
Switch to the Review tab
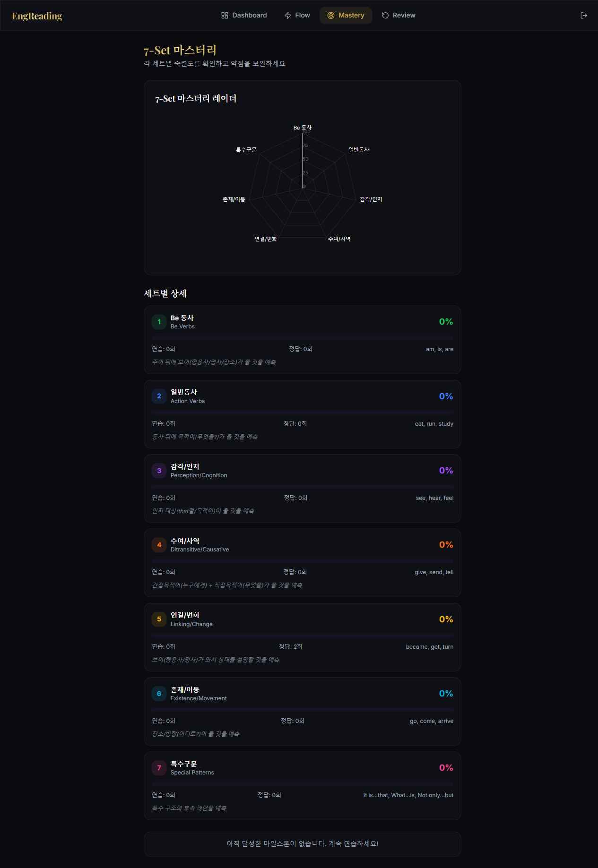[x=399, y=15]
